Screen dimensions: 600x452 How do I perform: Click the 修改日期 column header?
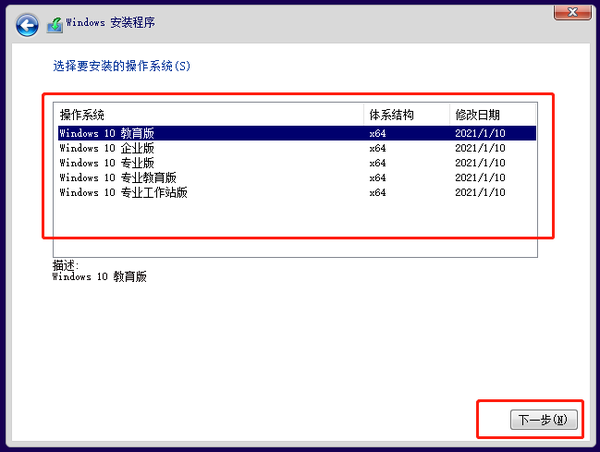492,114
